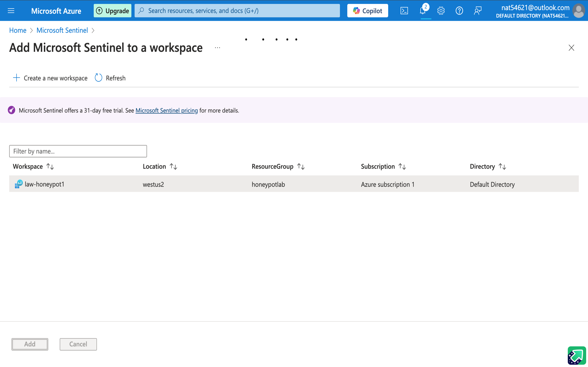Open the Microsoft Sentinel pricing link
Viewport: 588px width, 367px height.
(x=167, y=110)
